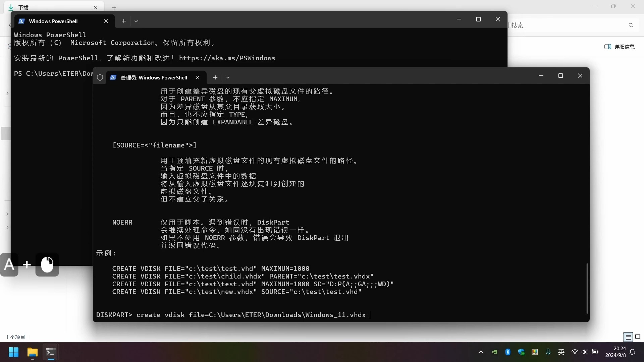This screenshot has height=362, width=644.
Task: Select the 下载 tab in File Explorer
Action: (54, 7)
